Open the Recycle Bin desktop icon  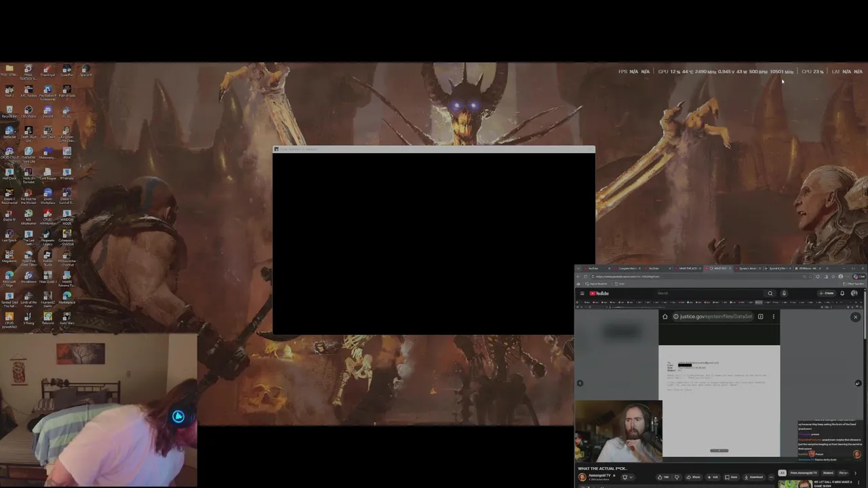9,110
